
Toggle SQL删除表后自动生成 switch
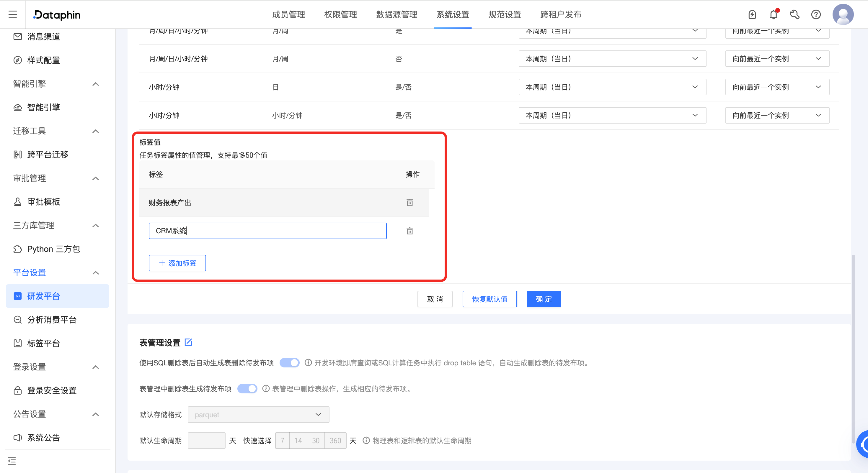[289, 363]
